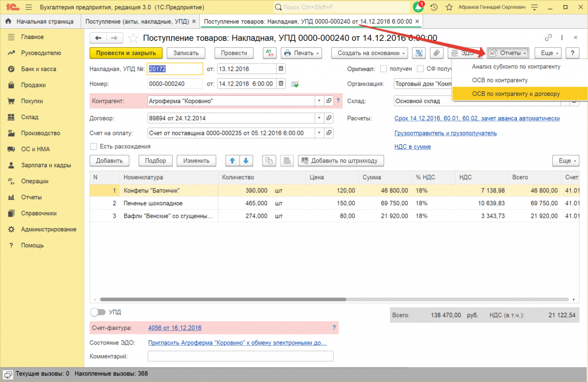The image size is (588, 382).
Task: Open the Печать dropdown button
Action: pyautogui.click(x=301, y=53)
